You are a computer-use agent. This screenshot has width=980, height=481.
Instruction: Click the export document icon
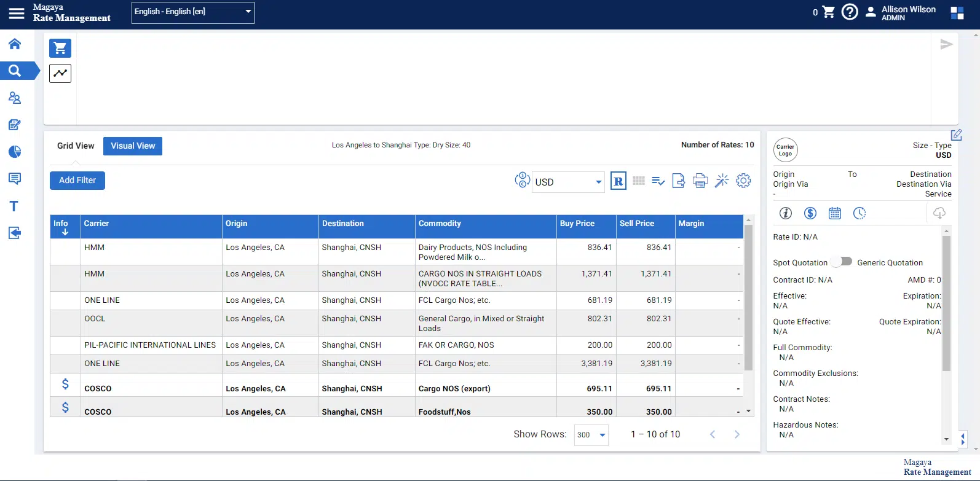click(678, 181)
